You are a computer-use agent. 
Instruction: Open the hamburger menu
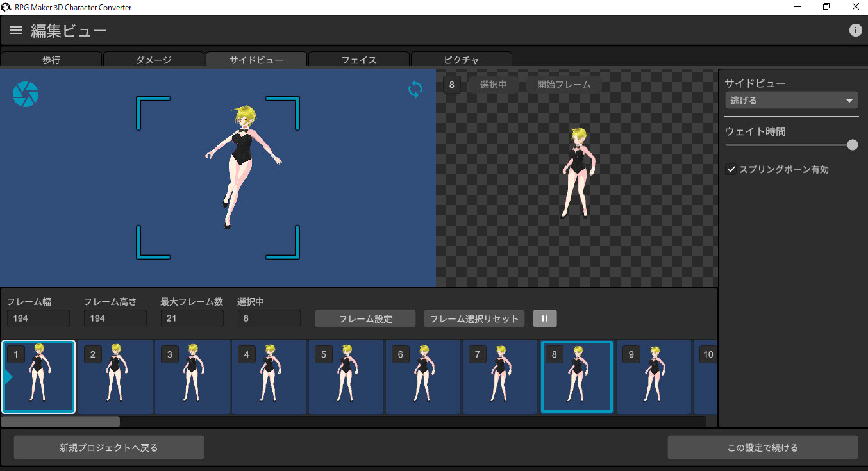coord(15,29)
